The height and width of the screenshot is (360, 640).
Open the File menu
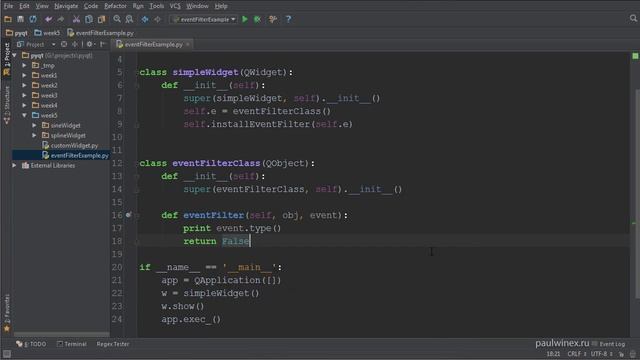pyautogui.click(x=8, y=6)
